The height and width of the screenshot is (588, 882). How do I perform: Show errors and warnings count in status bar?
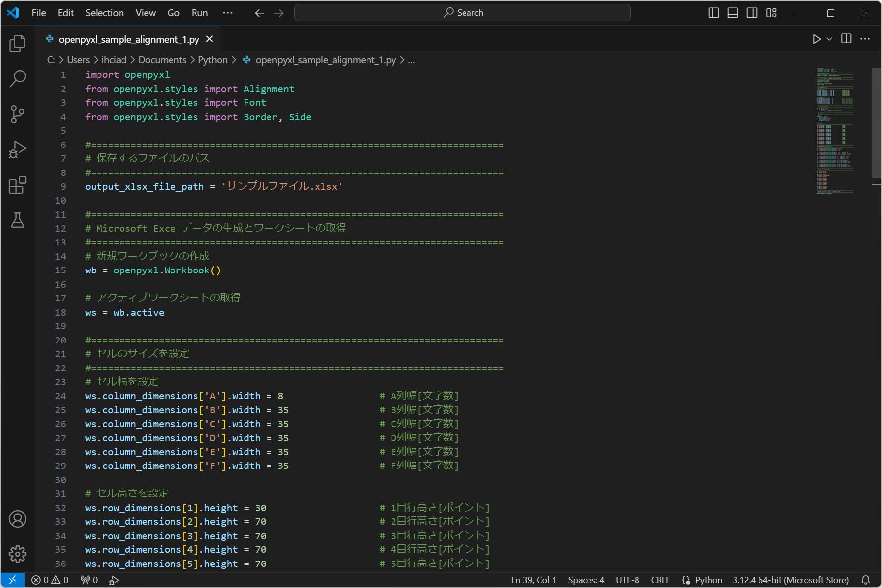(49, 580)
